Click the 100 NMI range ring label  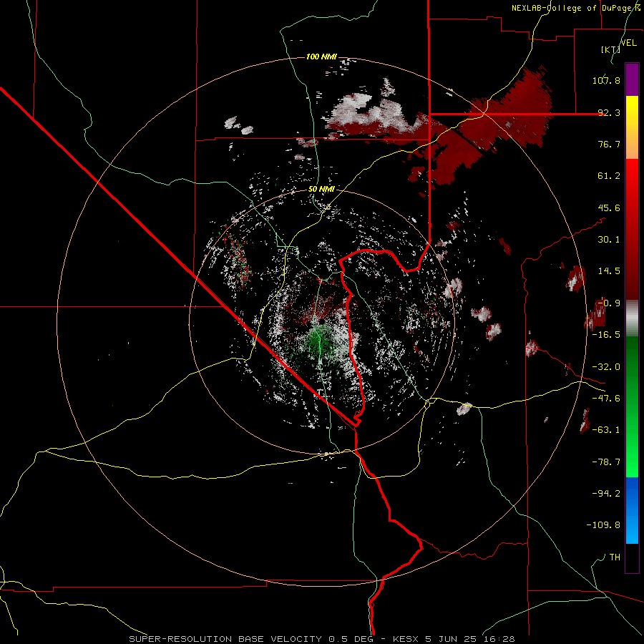pyautogui.click(x=321, y=57)
